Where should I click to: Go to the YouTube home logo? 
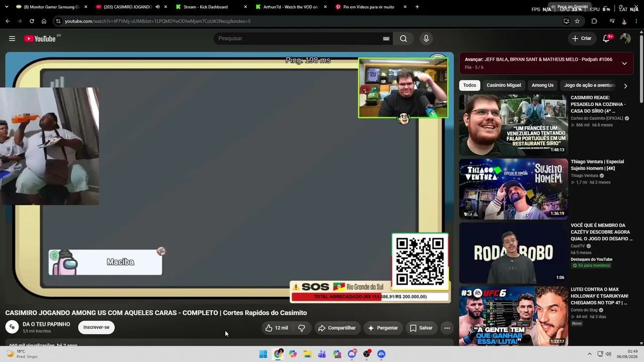(x=40, y=39)
